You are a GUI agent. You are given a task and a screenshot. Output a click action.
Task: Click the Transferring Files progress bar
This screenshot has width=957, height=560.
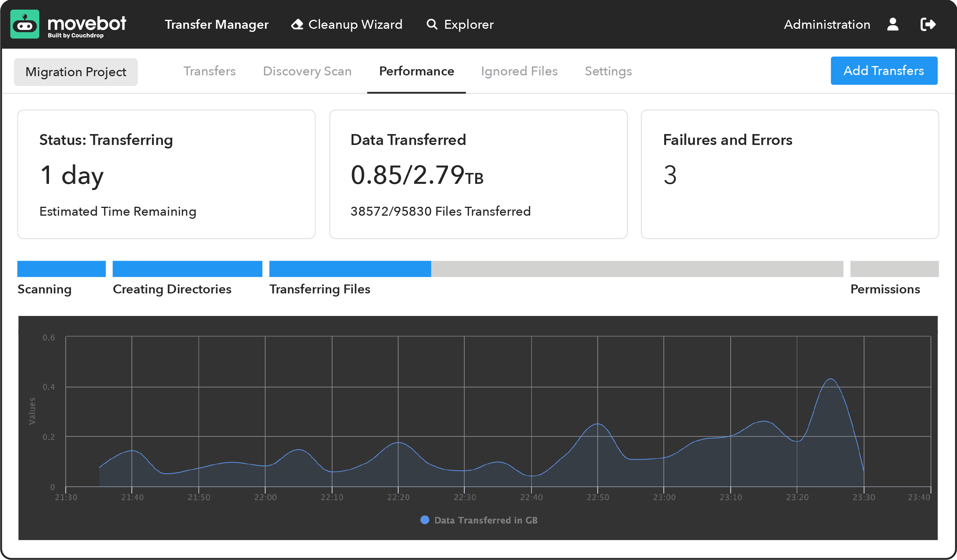tap(556, 269)
